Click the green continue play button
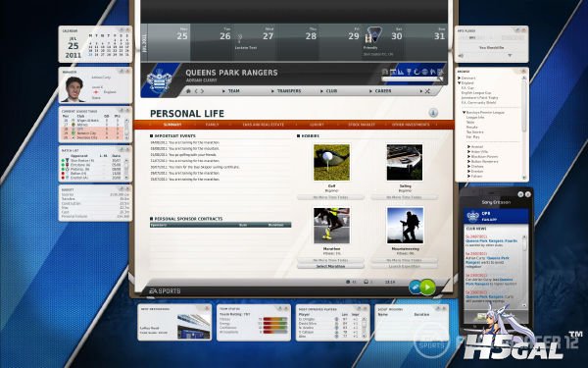The width and height of the screenshot is (588, 368). click(427, 288)
